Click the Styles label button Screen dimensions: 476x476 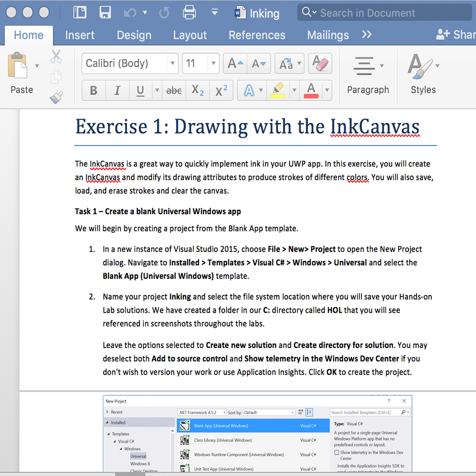423,90
